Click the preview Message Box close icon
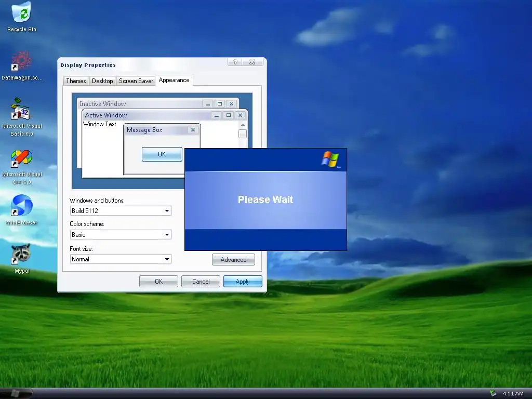The height and width of the screenshot is (399, 532). pyautogui.click(x=193, y=129)
